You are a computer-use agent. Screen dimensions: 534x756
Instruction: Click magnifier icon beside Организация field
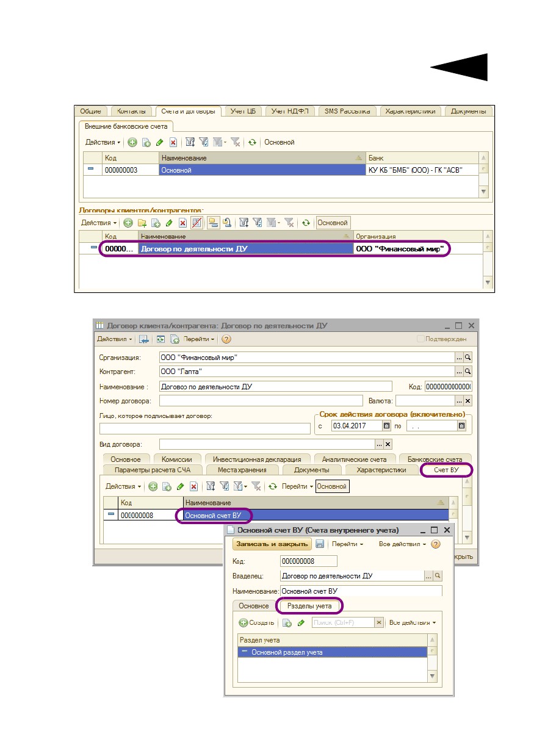[x=468, y=358]
